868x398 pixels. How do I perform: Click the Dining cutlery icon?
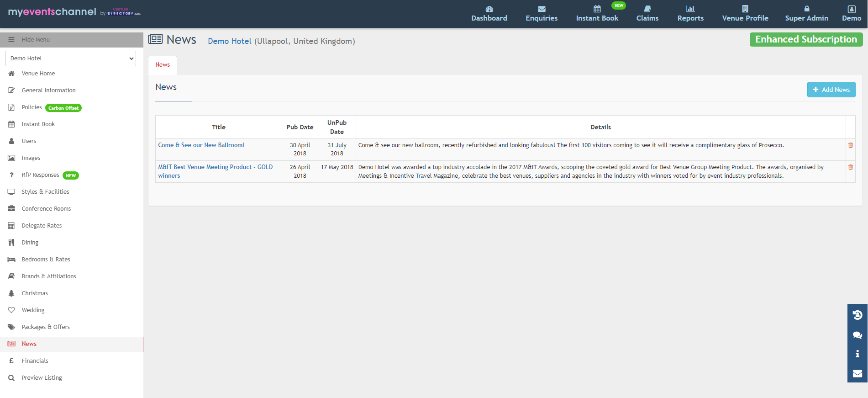[x=11, y=242]
